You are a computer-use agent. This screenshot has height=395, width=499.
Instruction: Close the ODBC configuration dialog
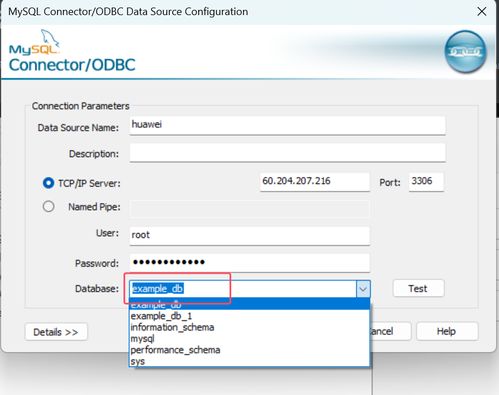(x=482, y=12)
